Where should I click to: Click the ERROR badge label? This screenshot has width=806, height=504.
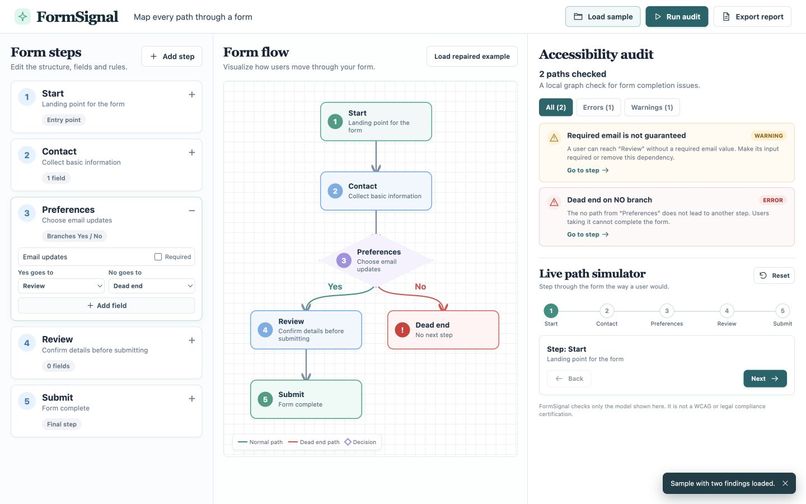773,200
